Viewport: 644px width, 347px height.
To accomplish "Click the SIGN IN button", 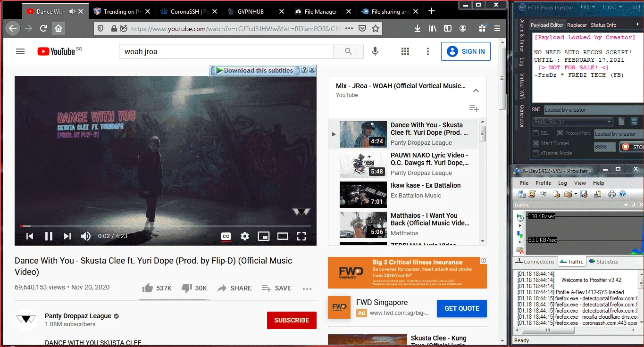I will [x=466, y=51].
